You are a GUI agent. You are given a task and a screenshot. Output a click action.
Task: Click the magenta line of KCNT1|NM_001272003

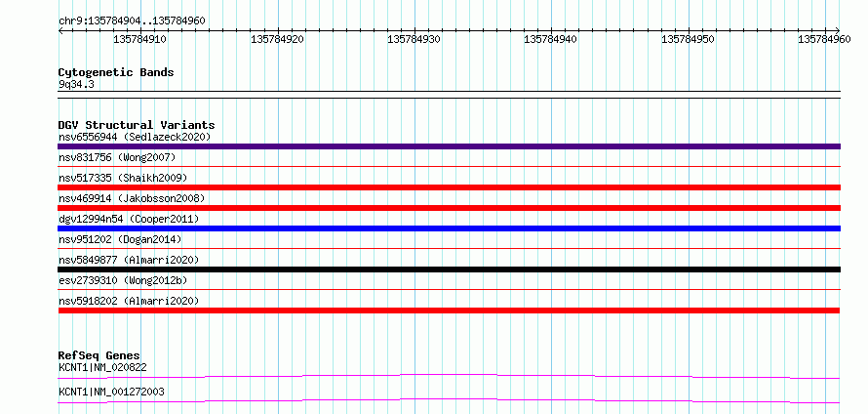[449, 400]
